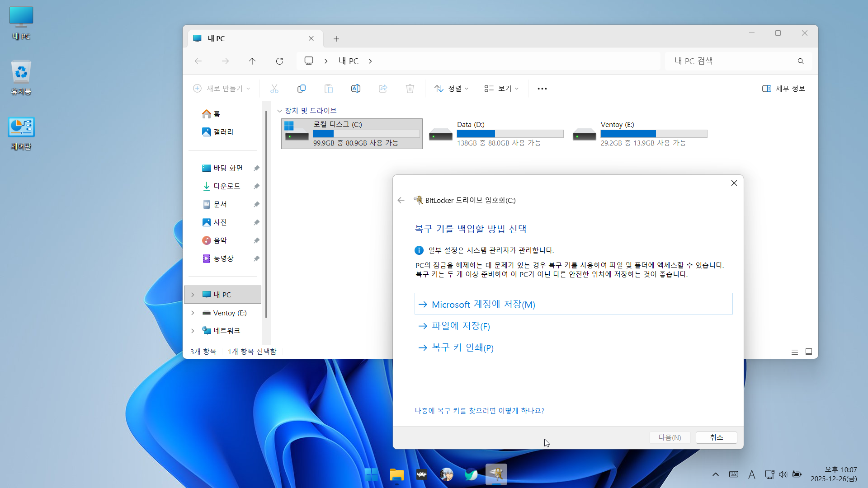Unpin 바탕 화면 from quick access
The image size is (868, 488).
[256, 168]
